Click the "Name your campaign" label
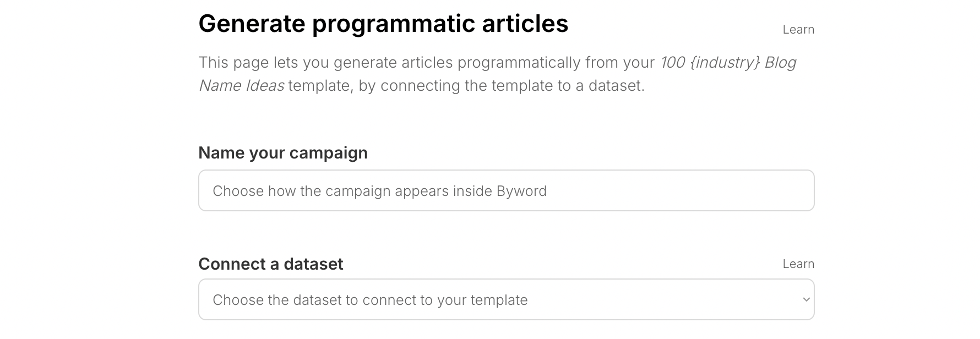 283,153
